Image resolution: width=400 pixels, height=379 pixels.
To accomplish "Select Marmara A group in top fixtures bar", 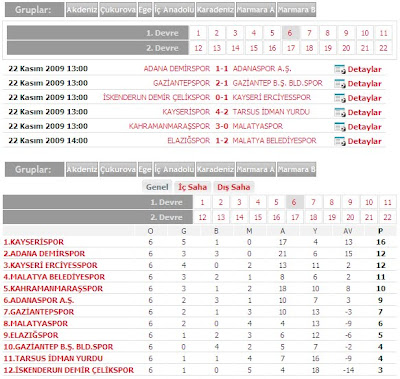I will pos(256,10).
